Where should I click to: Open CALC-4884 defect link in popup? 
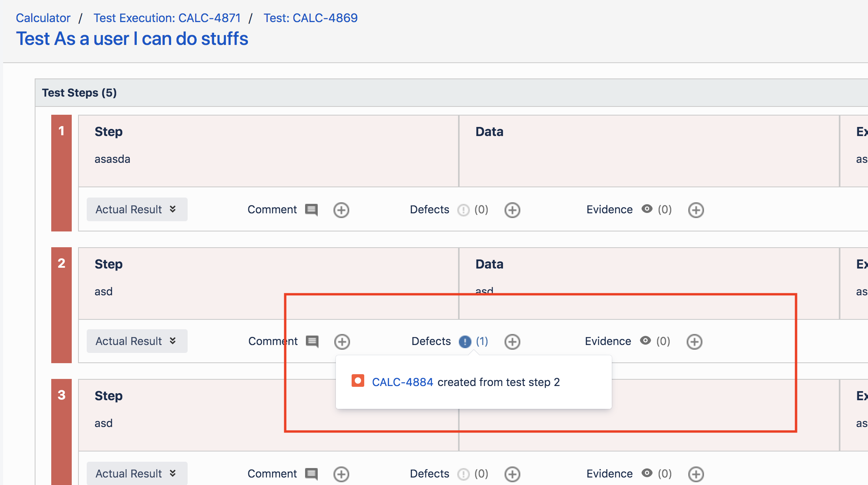tap(402, 382)
